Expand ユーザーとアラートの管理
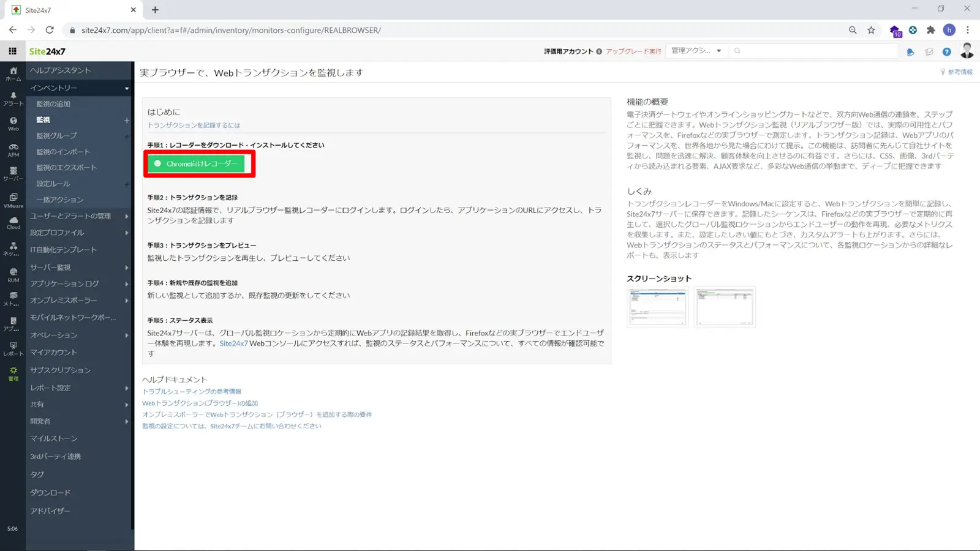980x551 pixels. tap(127, 216)
